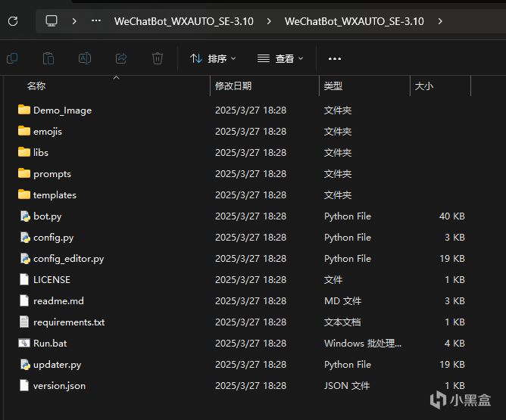Image resolution: width=506 pixels, height=420 pixels.
Task: Select the LICENSE file name
Action: pos(52,279)
